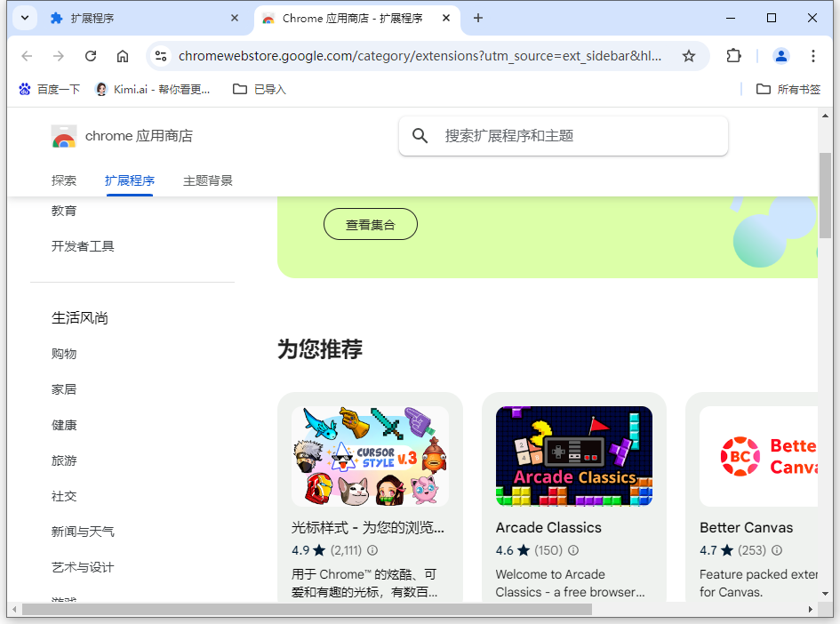Click the scroll-right arrow of the horizontal scrollbar
The width and height of the screenshot is (840, 624).
(811, 610)
